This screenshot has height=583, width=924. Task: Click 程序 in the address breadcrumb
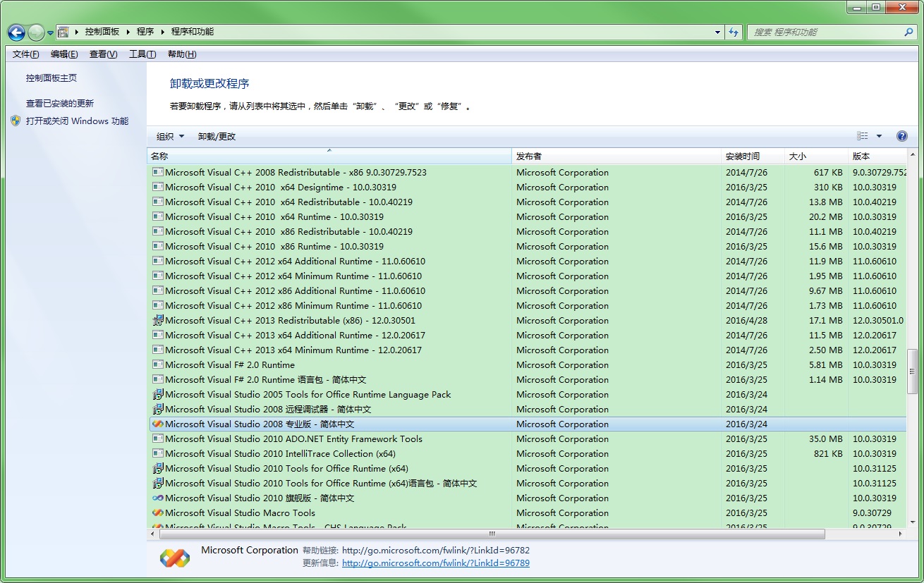coord(145,32)
